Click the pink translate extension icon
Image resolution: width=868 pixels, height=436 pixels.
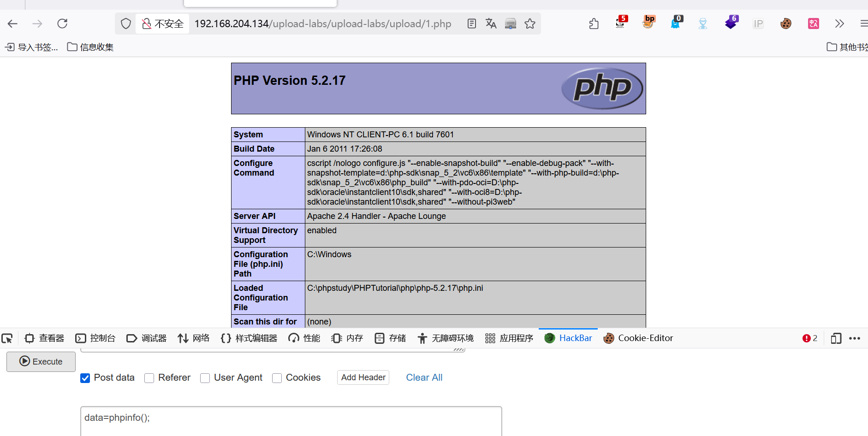coord(814,24)
